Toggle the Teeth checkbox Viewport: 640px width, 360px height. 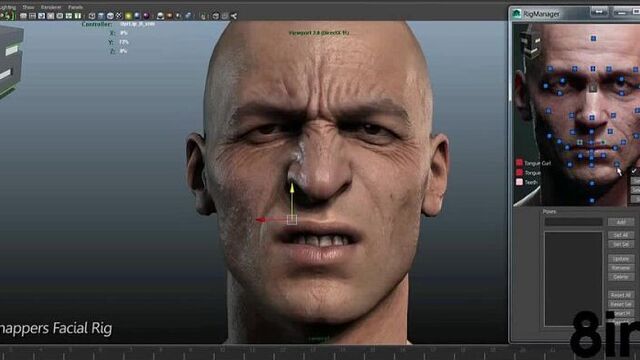point(519,182)
